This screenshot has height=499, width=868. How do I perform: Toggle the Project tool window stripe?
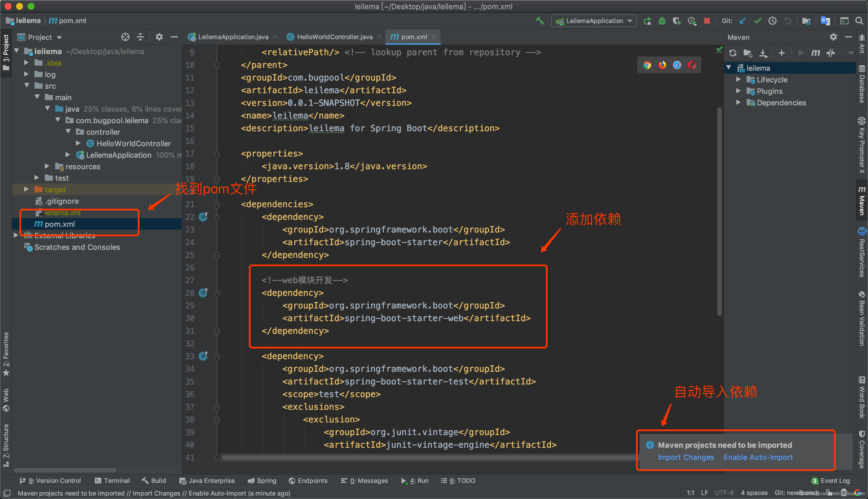pyautogui.click(x=6, y=52)
